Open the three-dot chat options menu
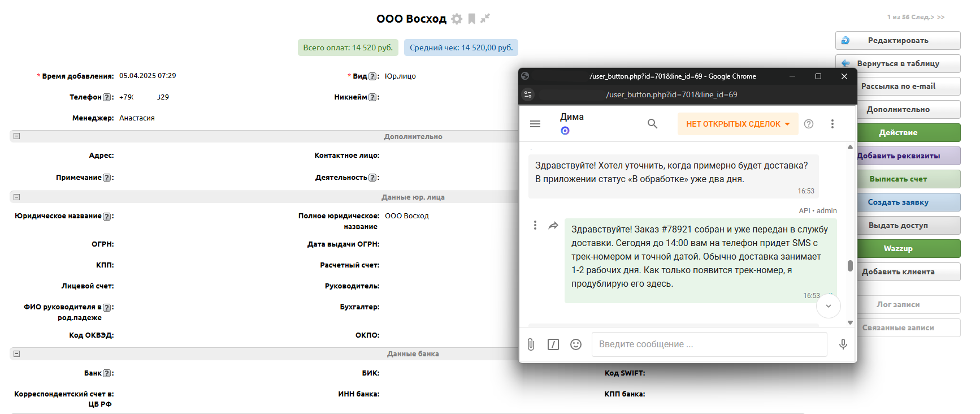Screen dimensions: 980x414 point(832,124)
